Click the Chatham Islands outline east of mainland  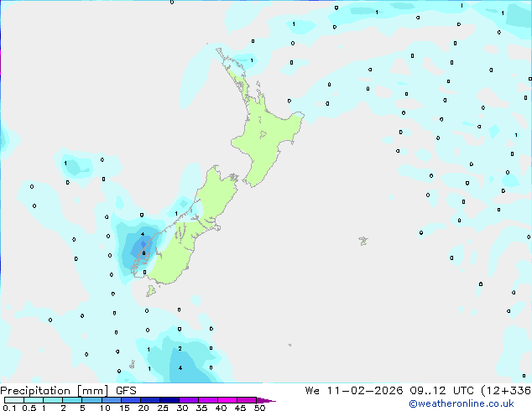coord(363,241)
